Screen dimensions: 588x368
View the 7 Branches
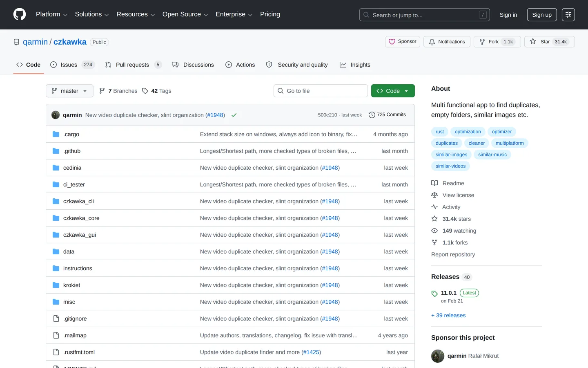[118, 91]
